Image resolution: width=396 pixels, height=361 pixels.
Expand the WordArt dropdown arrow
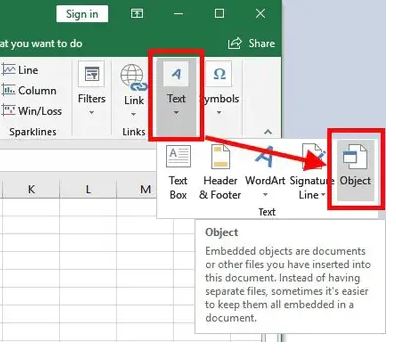[x=265, y=195]
